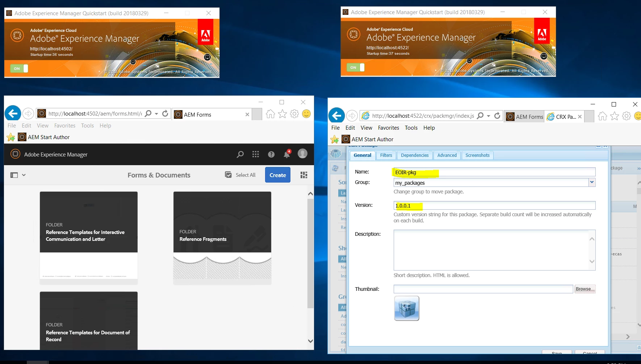Image resolution: width=641 pixels, height=364 pixels.
Task: Open AEM user profile avatar
Action: (x=302, y=154)
